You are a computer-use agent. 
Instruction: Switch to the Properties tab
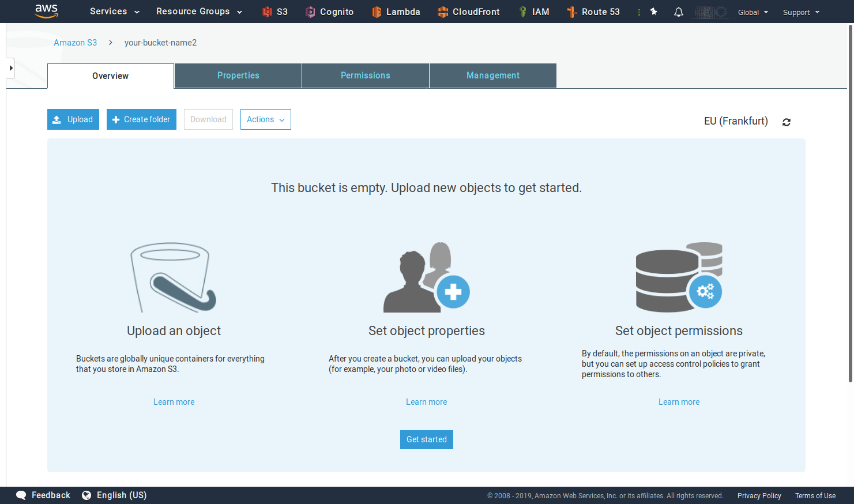pos(238,76)
